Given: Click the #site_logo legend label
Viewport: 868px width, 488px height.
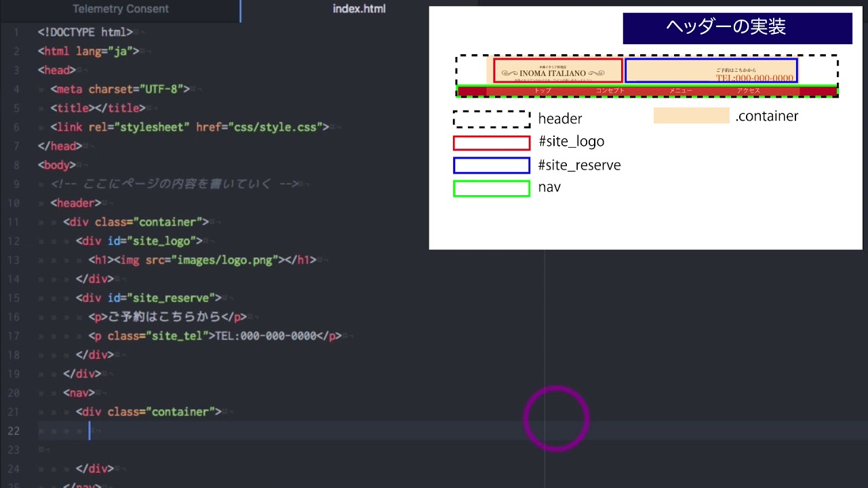Looking at the screenshot, I should (571, 142).
